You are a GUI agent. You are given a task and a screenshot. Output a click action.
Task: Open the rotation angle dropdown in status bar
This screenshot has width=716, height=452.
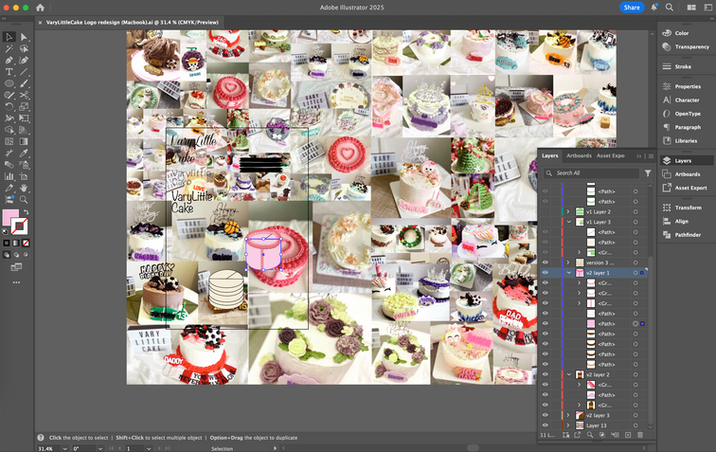coord(100,448)
